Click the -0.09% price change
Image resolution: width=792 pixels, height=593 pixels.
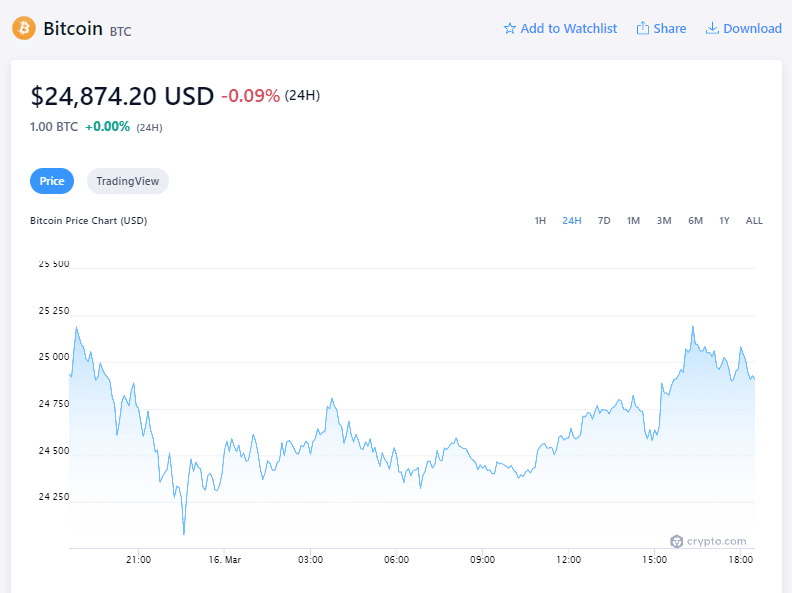click(x=251, y=95)
